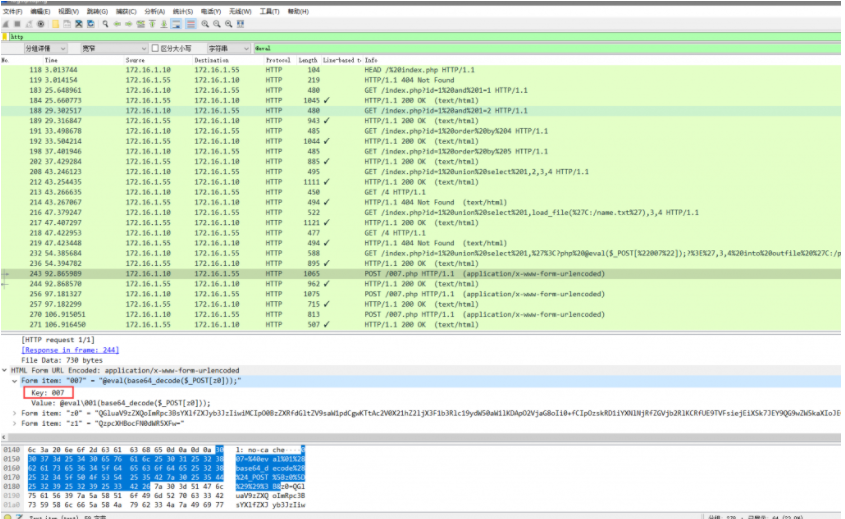Select the Key: 007 line

click(x=47, y=393)
